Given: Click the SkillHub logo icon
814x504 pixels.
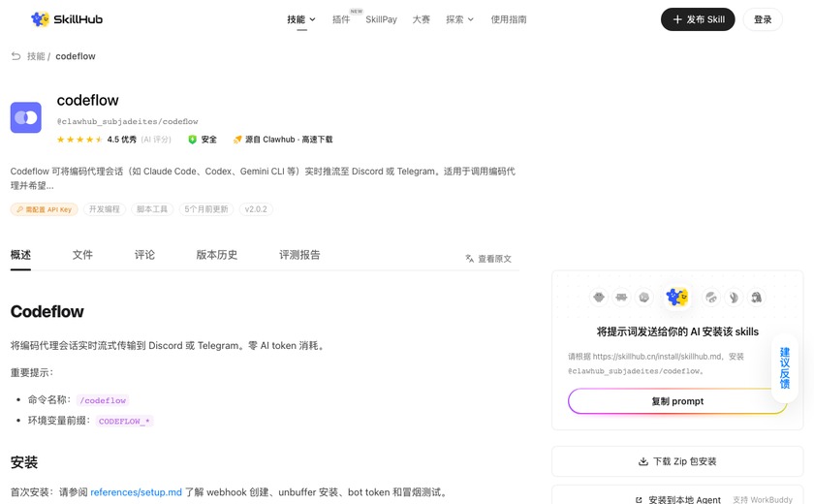Looking at the screenshot, I should 40,19.
